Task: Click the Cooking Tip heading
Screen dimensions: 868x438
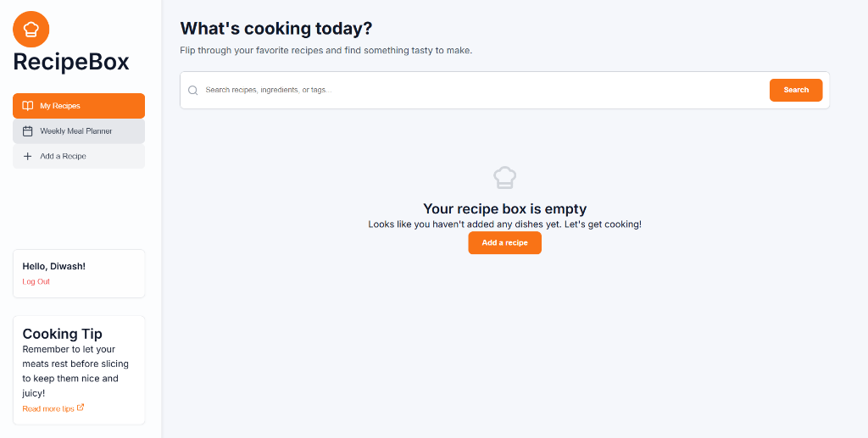Action: pos(62,334)
